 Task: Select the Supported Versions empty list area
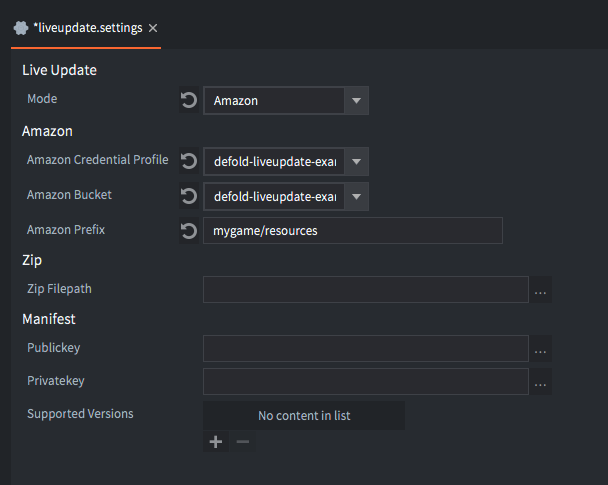tap(304, 415)
